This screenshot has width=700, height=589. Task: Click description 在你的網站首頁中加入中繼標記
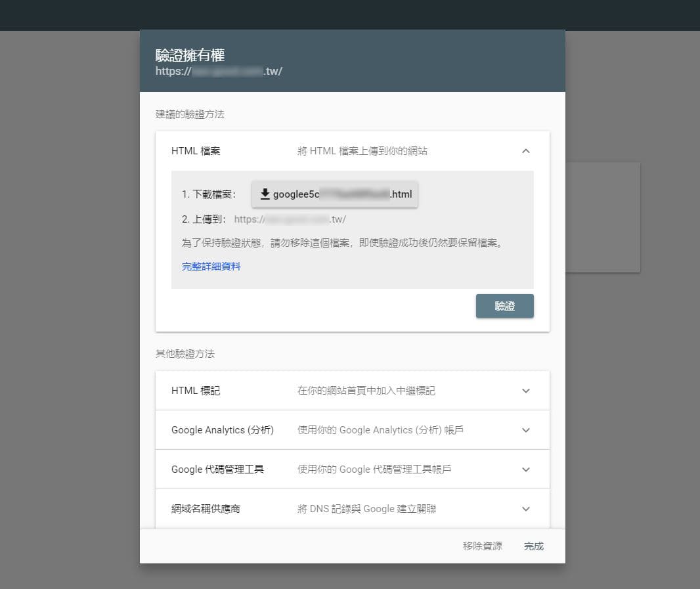(366, 391)
